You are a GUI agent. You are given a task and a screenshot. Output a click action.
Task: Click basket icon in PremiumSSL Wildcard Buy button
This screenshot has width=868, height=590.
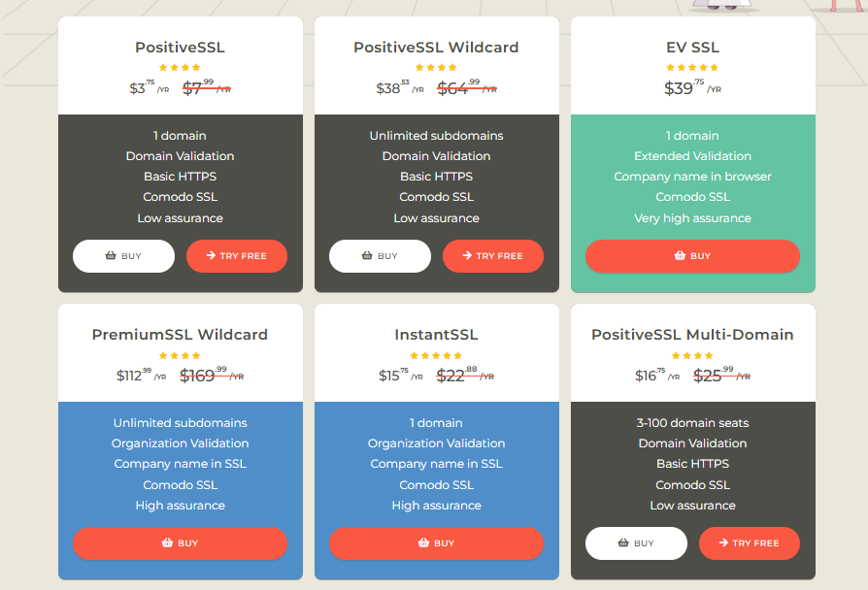167,543
